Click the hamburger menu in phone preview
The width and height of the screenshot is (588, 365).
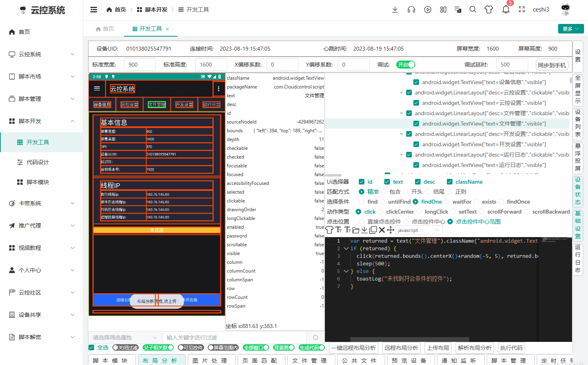[97, 89]
